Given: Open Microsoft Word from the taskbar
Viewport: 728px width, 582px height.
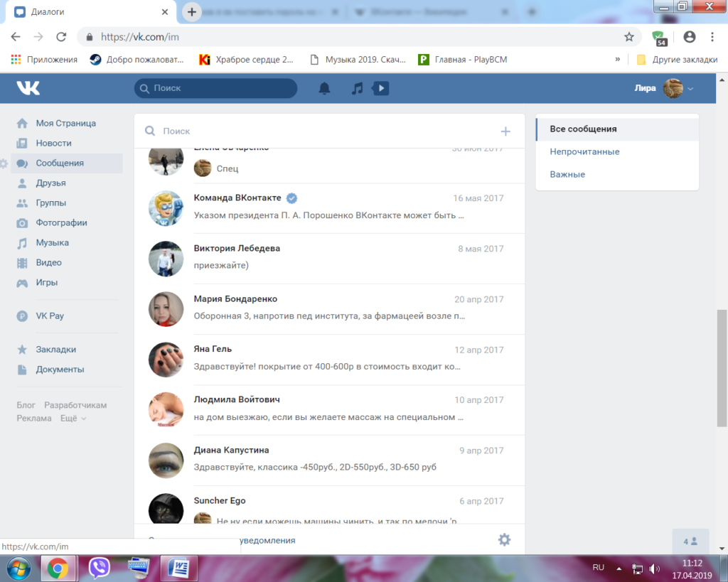Looking at the screenshot, I should [x=179, y=568].
